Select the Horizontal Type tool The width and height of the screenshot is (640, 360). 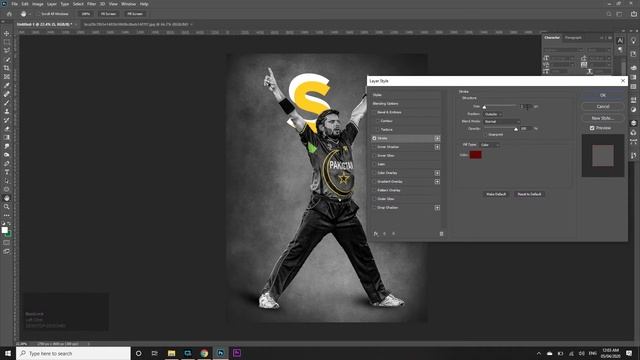click(x=7, y=172)
